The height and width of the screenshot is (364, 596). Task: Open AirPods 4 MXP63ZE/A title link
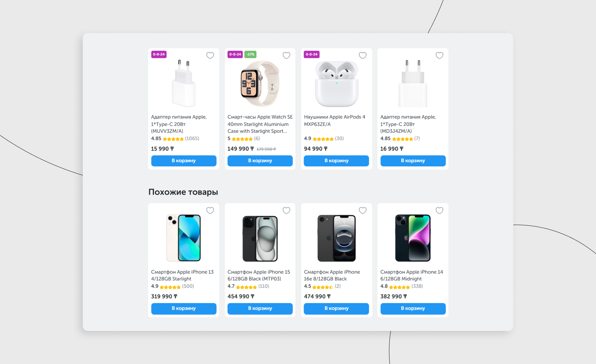point(334,120)
